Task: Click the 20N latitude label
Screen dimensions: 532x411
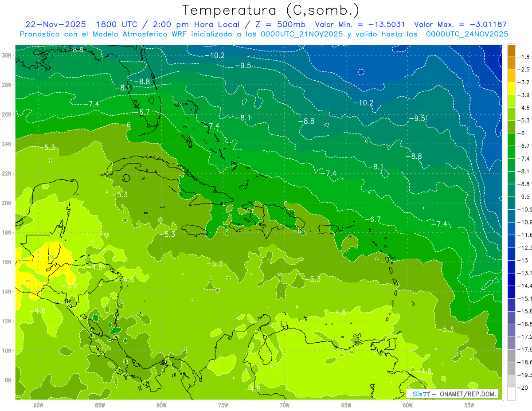Action: (8, 203)
